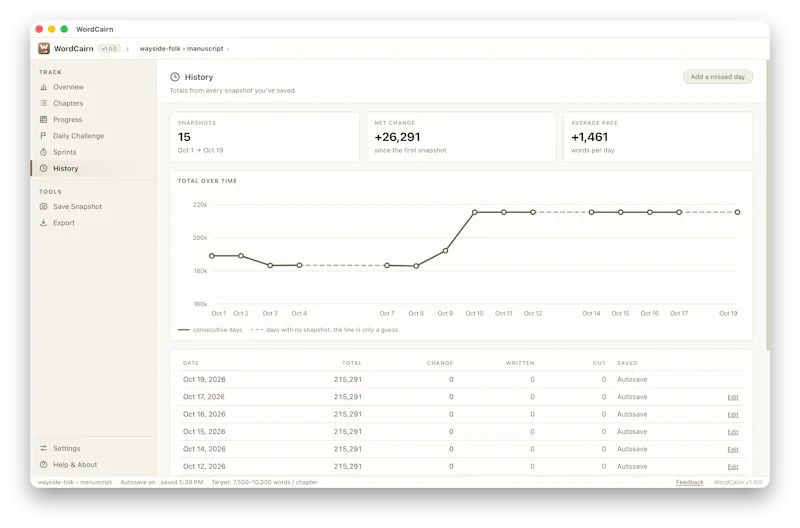Choose Save Snapshot tool

click(x=93, y=207)
